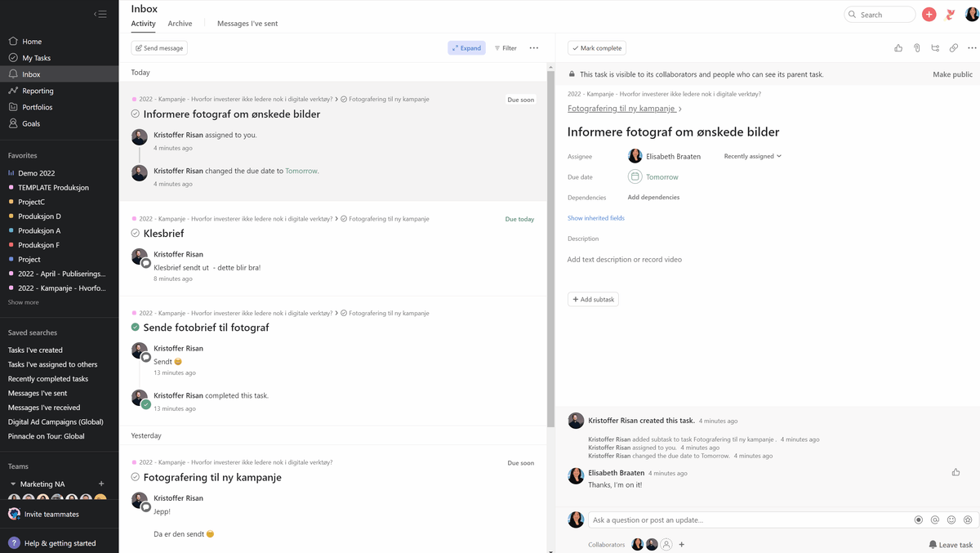Image resolution: width=980 pixels, height=553 pixels.
Task: Click the due date calendar icon
Action: click(635, 176)
